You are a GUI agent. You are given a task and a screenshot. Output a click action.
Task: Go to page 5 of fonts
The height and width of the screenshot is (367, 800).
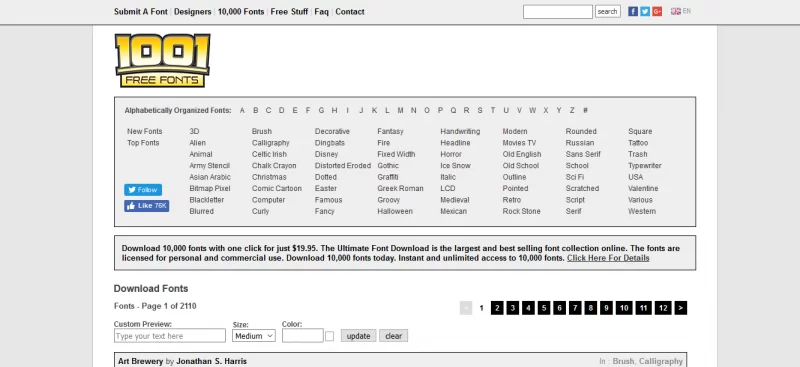click(544, 308)
